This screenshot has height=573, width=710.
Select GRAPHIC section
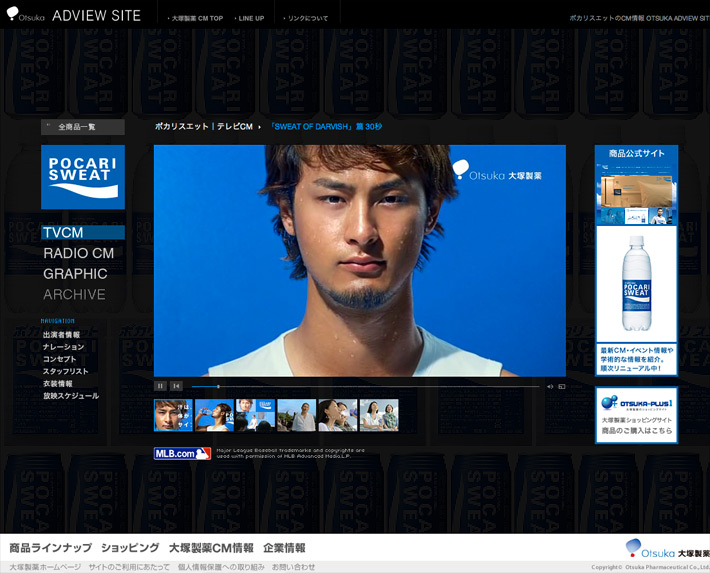[x=75, y=274]
